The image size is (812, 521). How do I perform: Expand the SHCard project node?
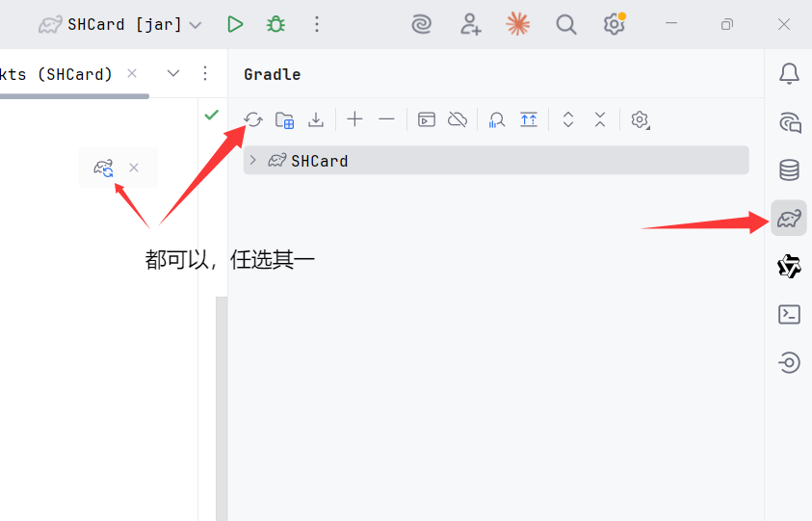click(x=252, y=160)
